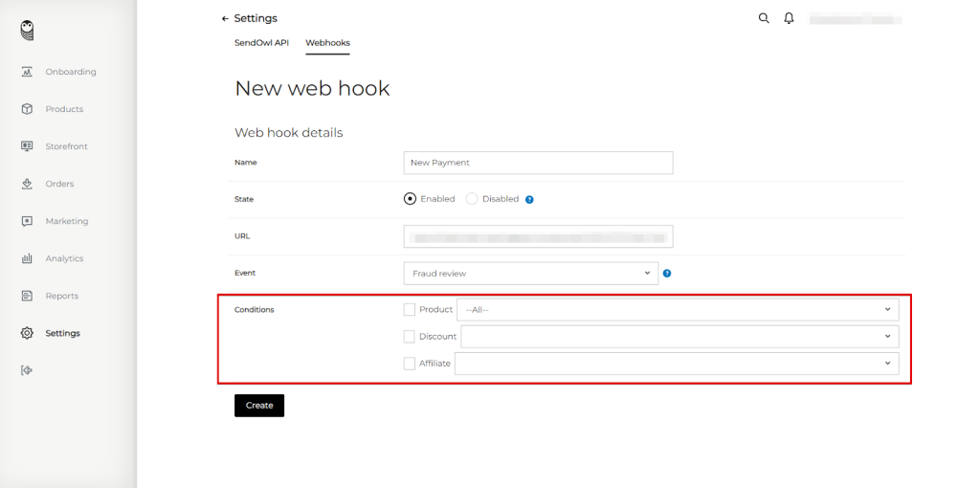Expand the Event dropdown showing Fraud review
Image resolution: width=980 pixels, height=488 pixels.
click(x=530, y=274)
